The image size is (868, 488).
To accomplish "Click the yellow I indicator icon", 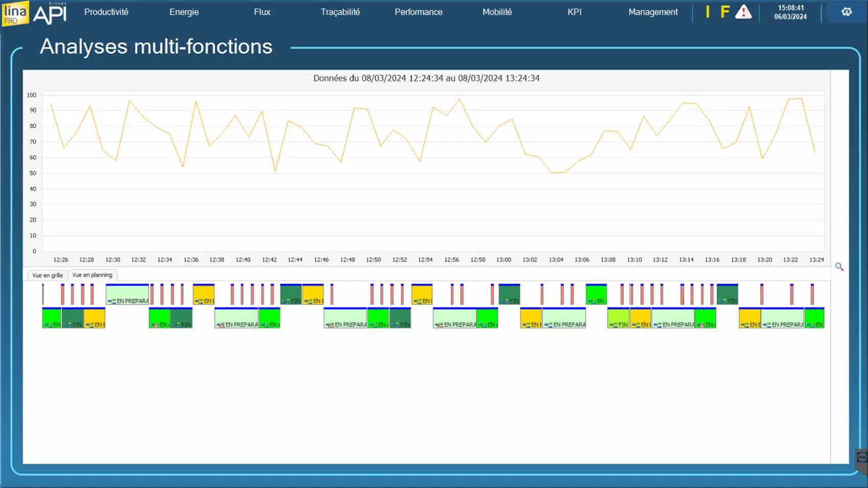I will (x=708, y=12).
